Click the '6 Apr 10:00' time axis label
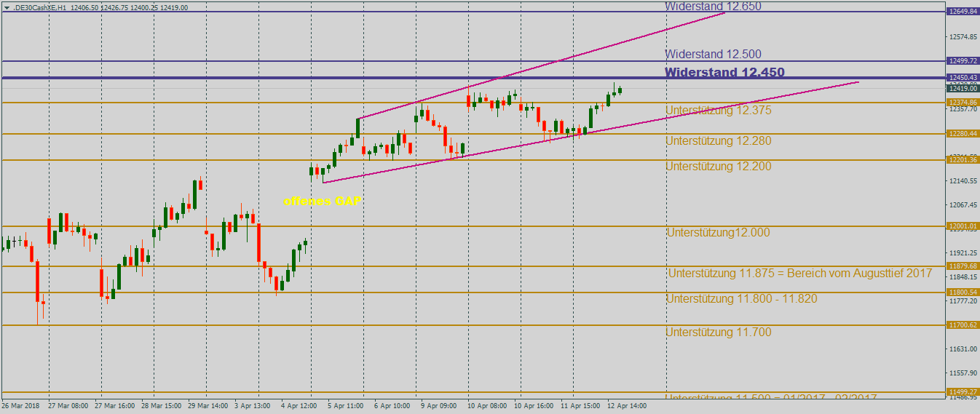This screenshot has width=980, height=414. pyautogui.click(x=392, y=405)
